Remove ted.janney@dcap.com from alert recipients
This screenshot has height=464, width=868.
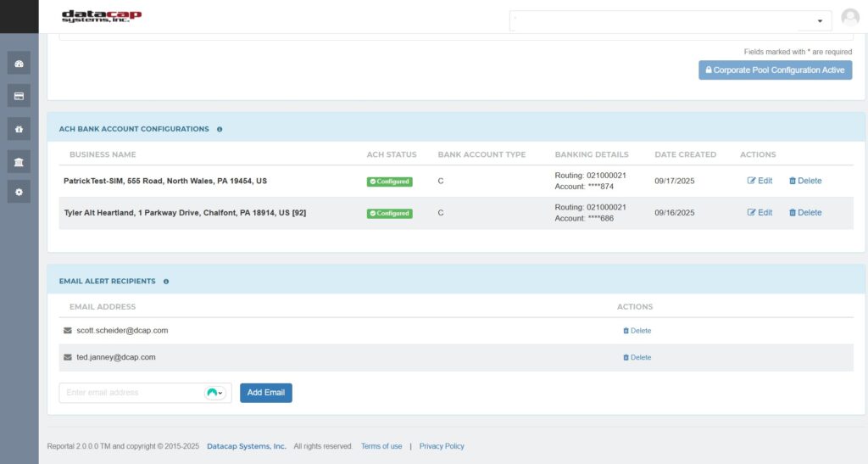tap(637, 358)
